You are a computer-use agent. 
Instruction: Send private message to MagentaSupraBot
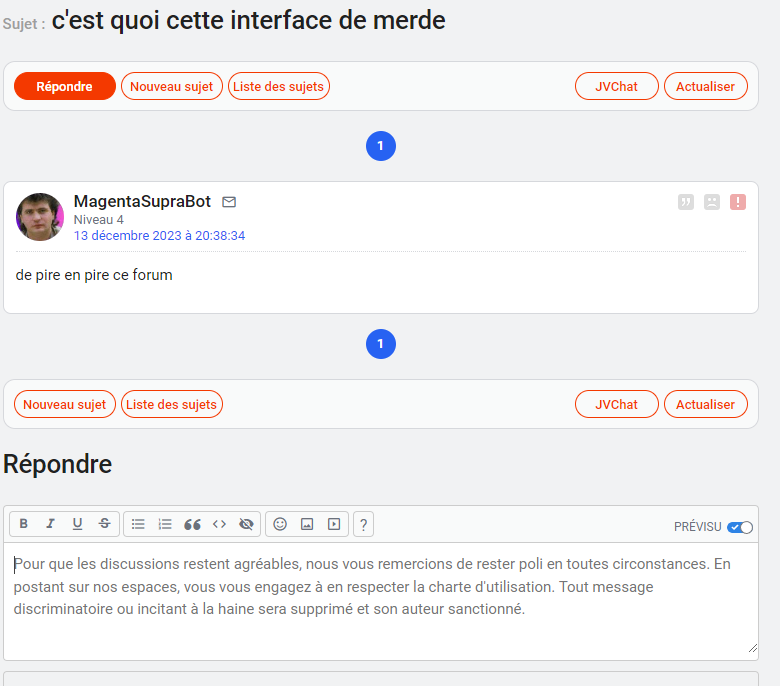229,201
